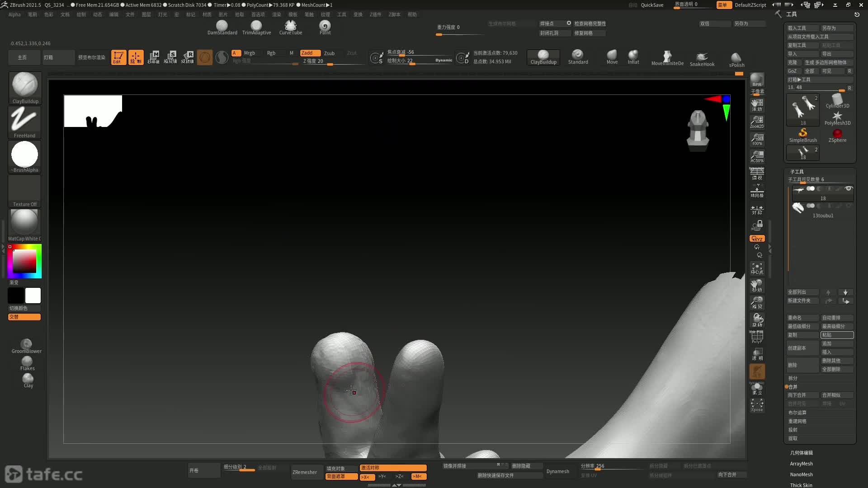
Task: Select the 13toubu1 subtool
Action: 822,211
